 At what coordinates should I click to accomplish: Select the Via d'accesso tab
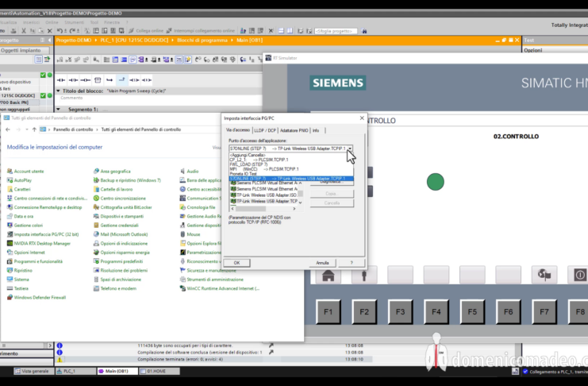[238, 130]
